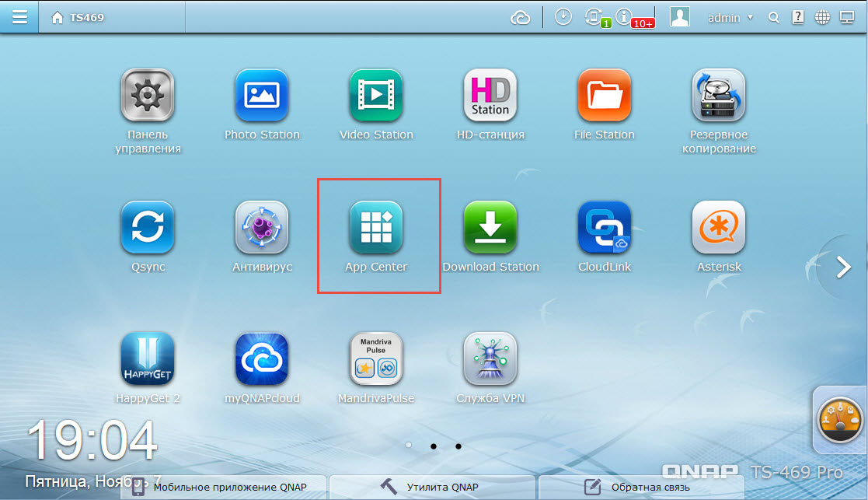Click the admin user avatar

point(679,17)
